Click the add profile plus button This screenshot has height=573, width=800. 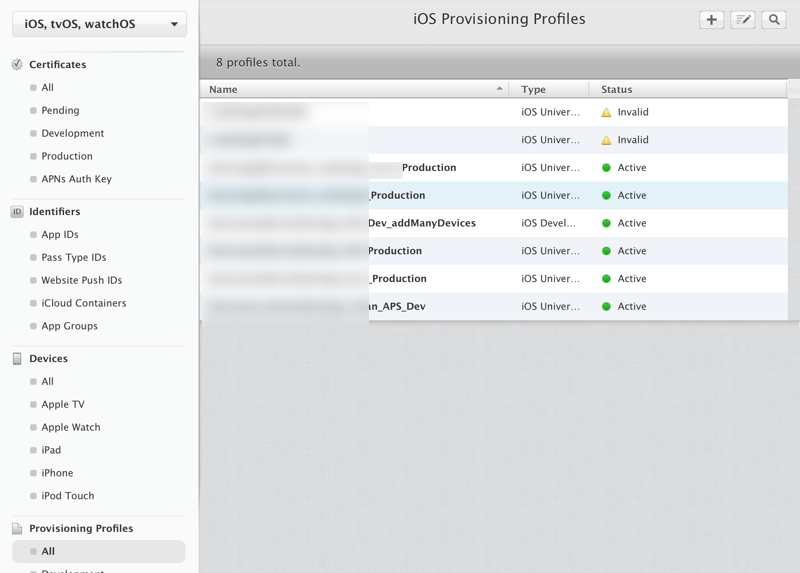(x=711, y=20)
